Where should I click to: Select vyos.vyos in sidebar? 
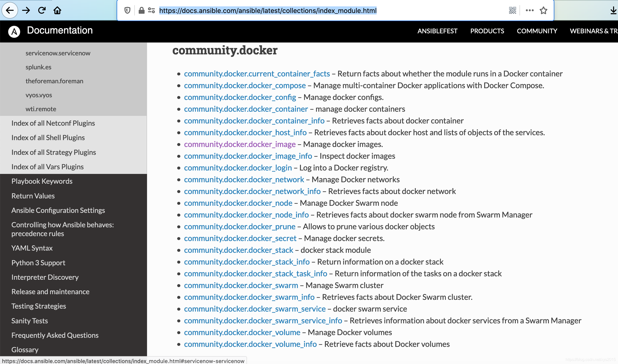pos(39,95)
